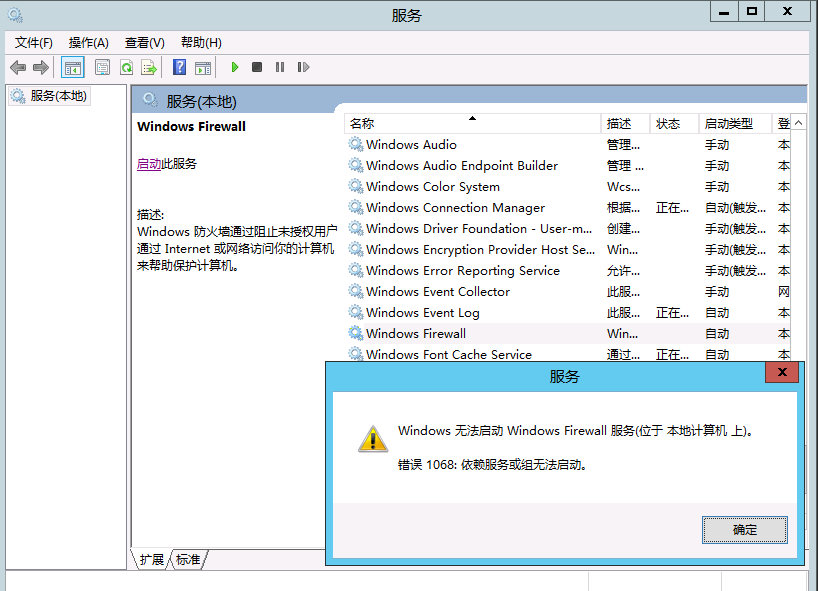Screen dimensions: 818x591
Task: Close the 服务 error dialog with red X
Action: click(781, 372)
